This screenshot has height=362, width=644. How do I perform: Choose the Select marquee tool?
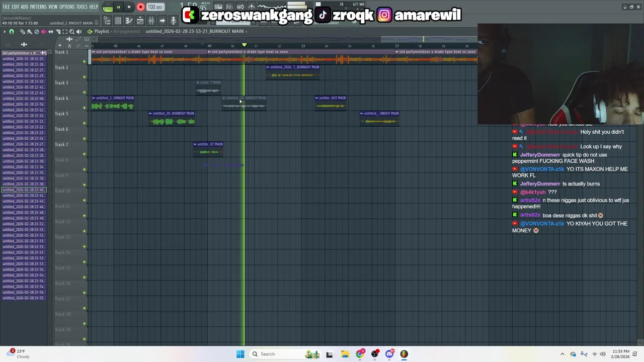64,32
